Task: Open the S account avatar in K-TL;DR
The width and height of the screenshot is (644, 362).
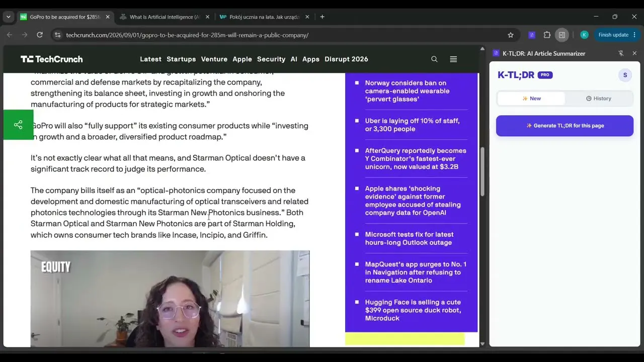Action: (x=625, y=75)
